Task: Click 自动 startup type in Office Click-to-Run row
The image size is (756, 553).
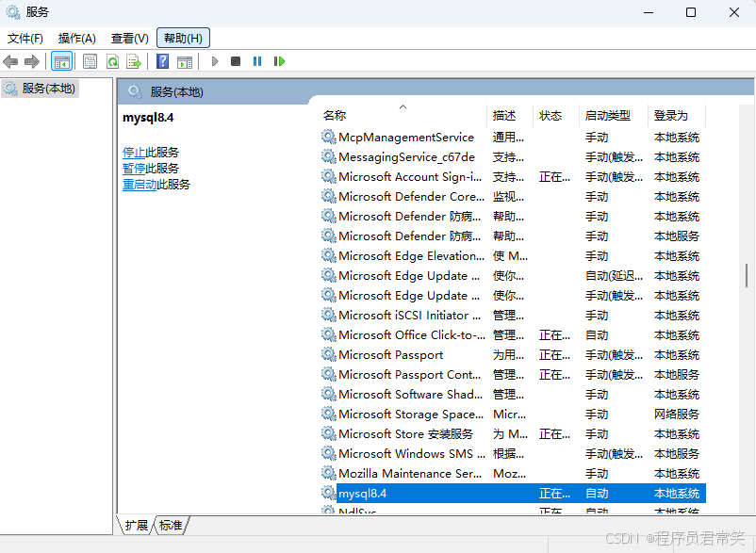Action: [x=597, y=335]
